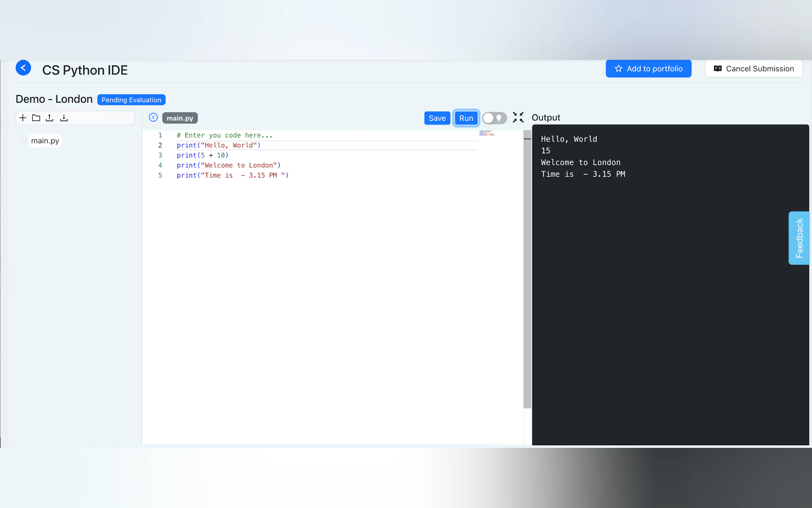Open the Feedback side tab

tap(799, 238)
